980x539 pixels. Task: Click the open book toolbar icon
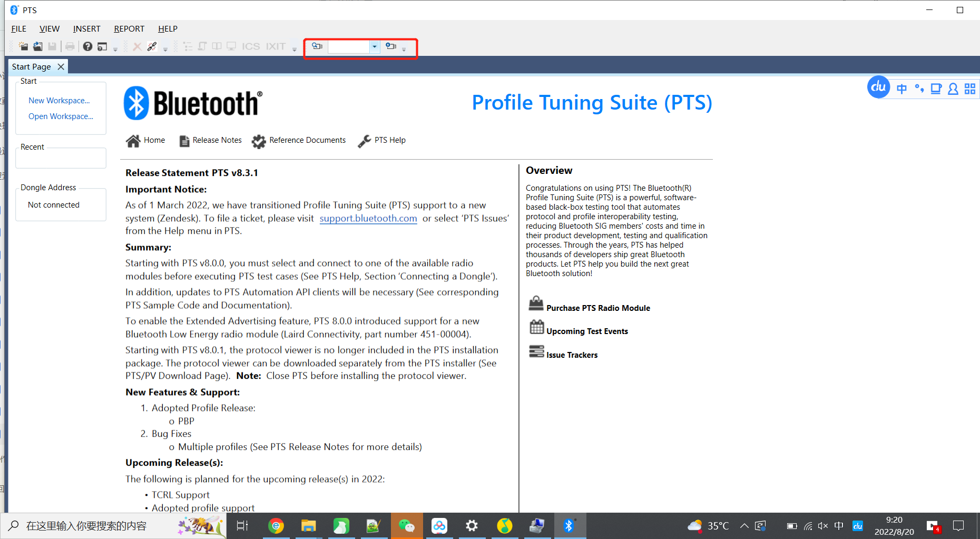click(x=217, y=46)
